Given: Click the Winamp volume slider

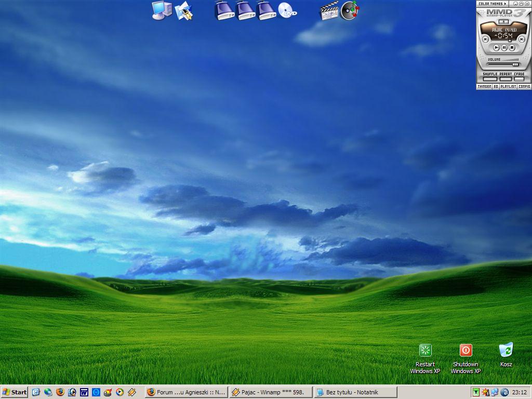Looking at the screenshot, I should click(503, 64).
